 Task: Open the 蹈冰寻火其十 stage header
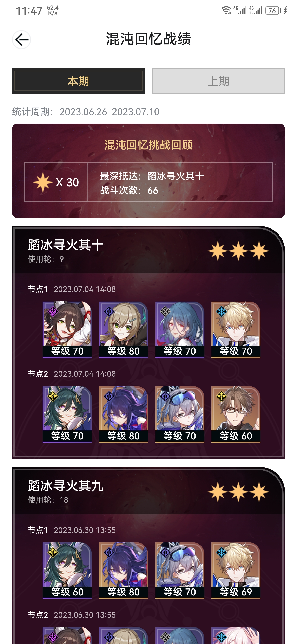click(148, 250)
